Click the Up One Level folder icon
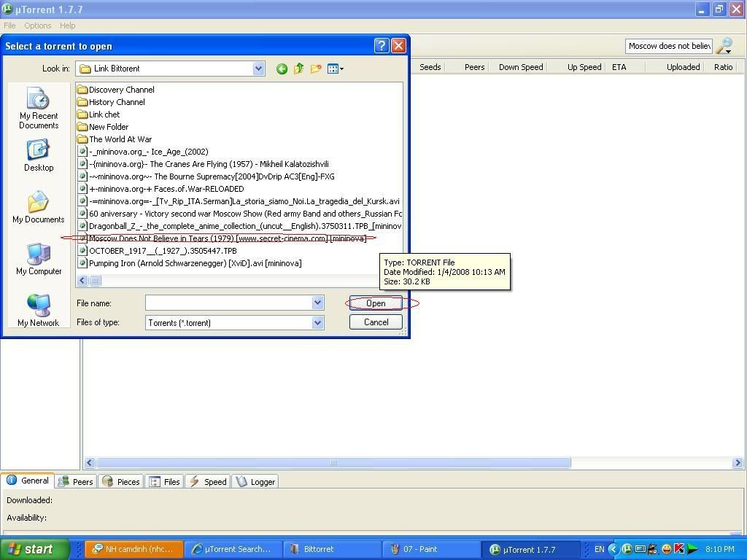Viewport: 747px width, 560px height. pyautogui.click(x=298, y=69)
